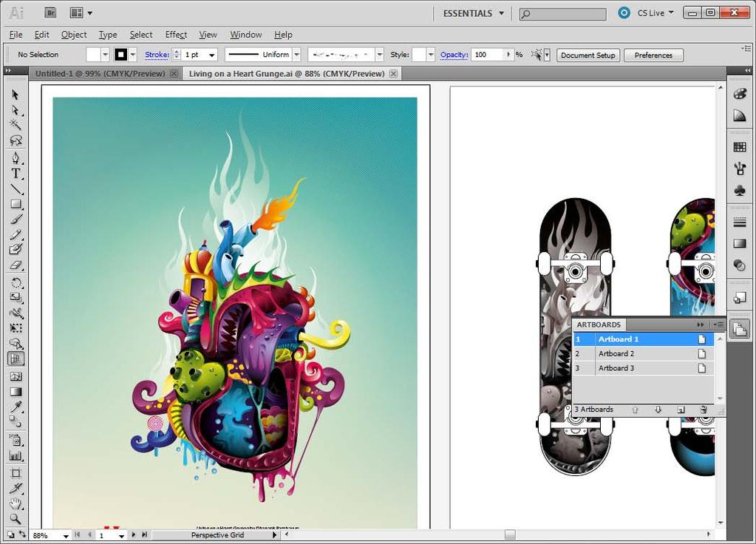This screenshot has height=544, width=756.
Task: Switch to the Untitled-1 document tab
Action: 100,74
